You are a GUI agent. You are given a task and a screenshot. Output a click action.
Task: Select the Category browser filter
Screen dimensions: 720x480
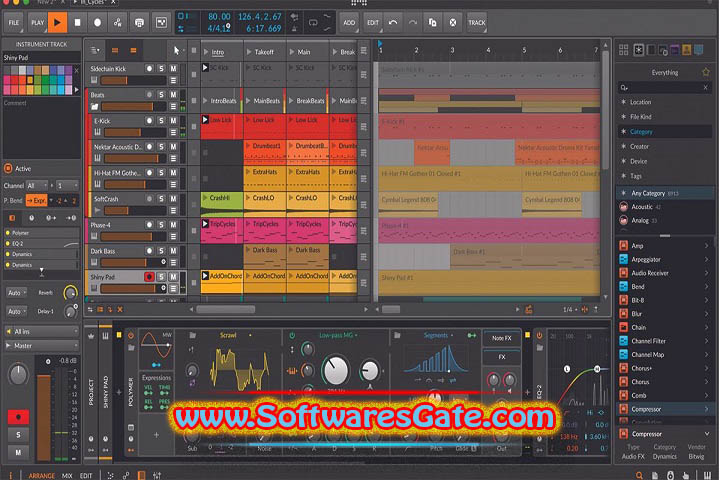point(665,131)
